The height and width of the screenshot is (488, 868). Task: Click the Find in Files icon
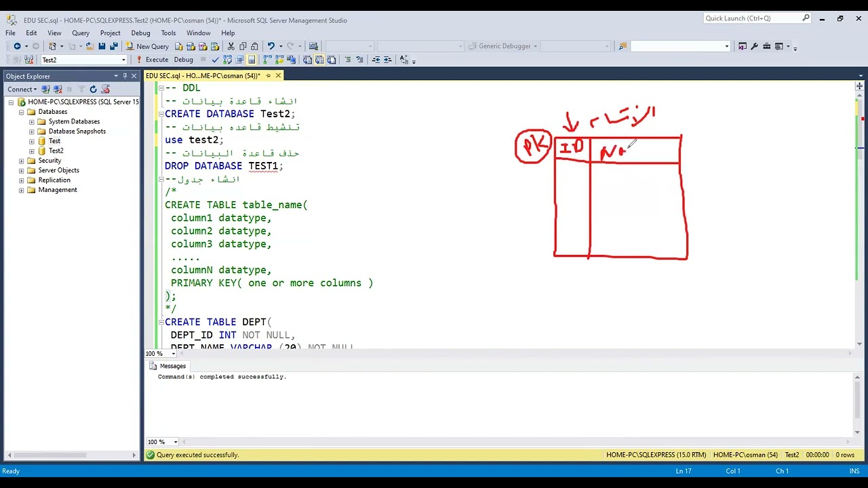tap(623, 46)
